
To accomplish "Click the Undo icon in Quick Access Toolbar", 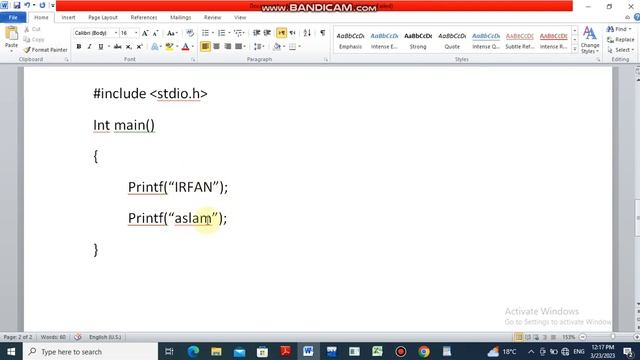I will click(x=27, y=5).
